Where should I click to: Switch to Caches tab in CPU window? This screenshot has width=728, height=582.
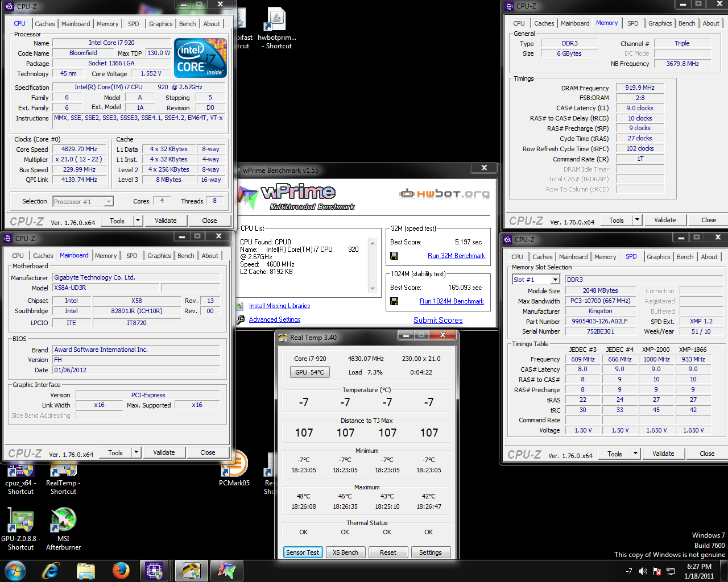click(x=45, y=24)
